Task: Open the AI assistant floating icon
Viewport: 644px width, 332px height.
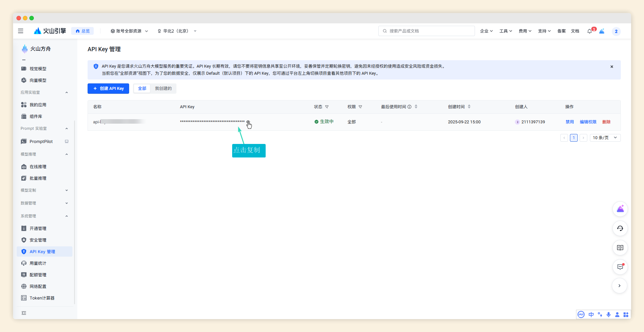Action: 620,209
